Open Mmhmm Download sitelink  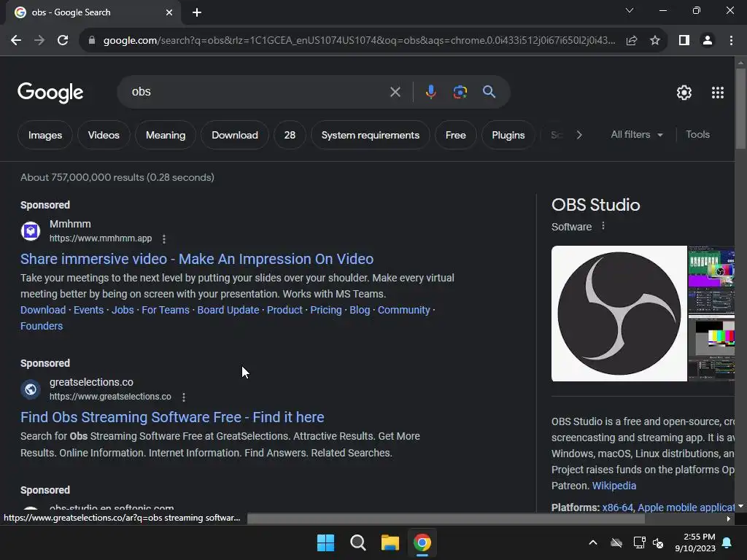point(43,310)
